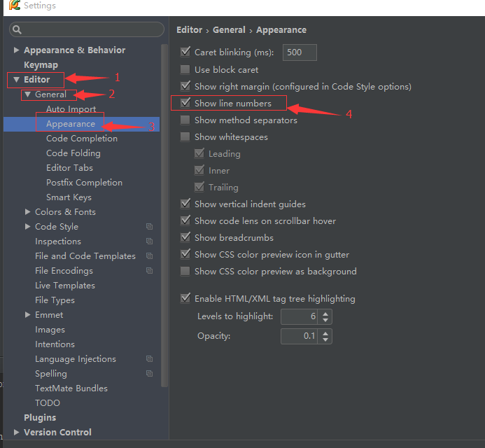Click the magnifier icon in search box

click(17, 29)
